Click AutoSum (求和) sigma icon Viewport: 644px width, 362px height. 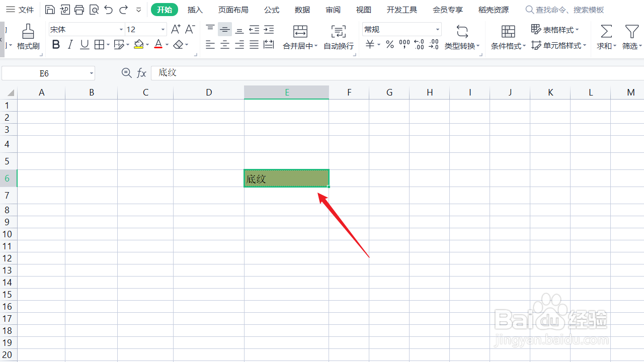point(606,32)
